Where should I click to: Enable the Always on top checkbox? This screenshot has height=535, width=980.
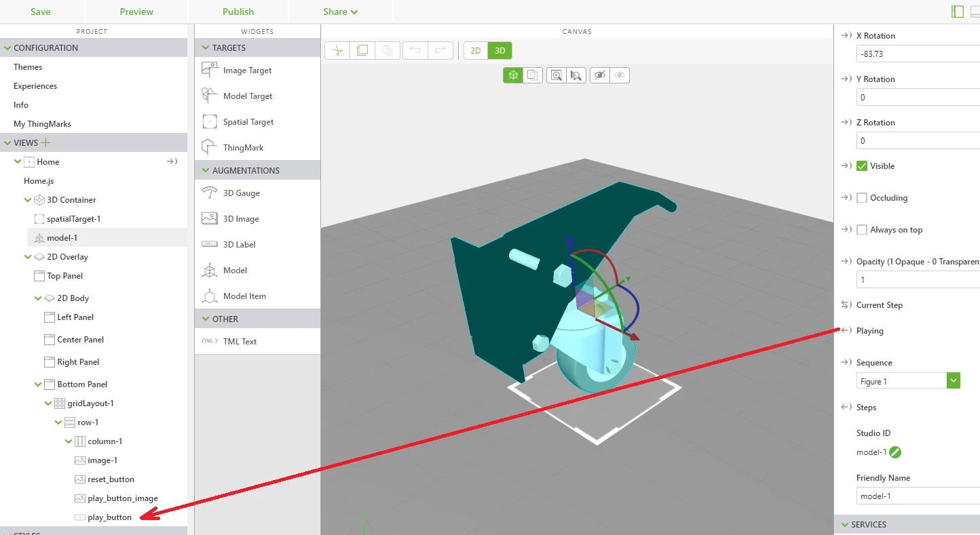862,229
